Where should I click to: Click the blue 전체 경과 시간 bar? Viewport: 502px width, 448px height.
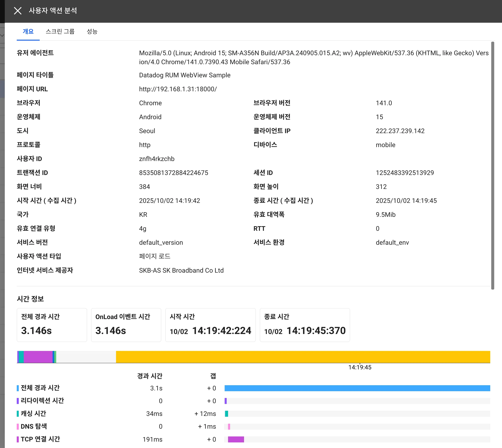click(x=357, y=388)
